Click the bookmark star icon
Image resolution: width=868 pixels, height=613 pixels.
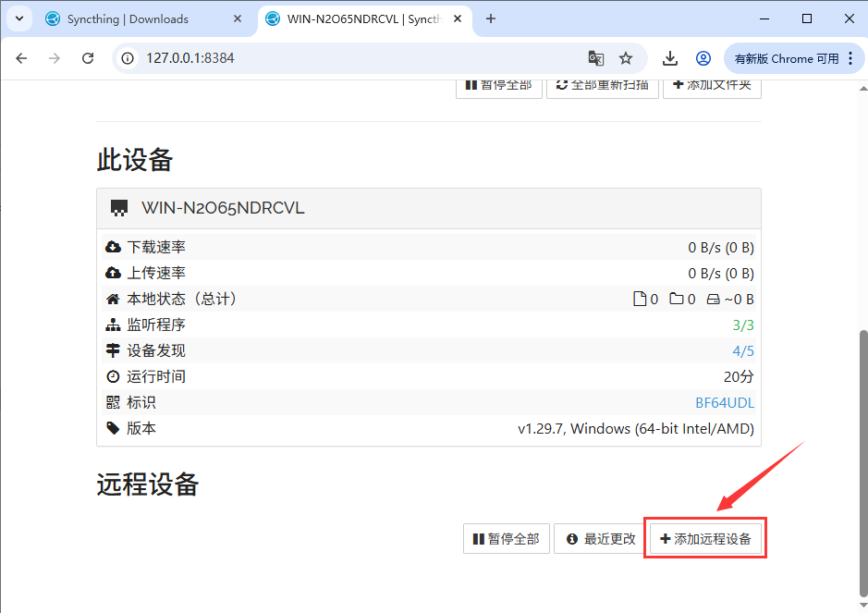[x=627, y=57]
